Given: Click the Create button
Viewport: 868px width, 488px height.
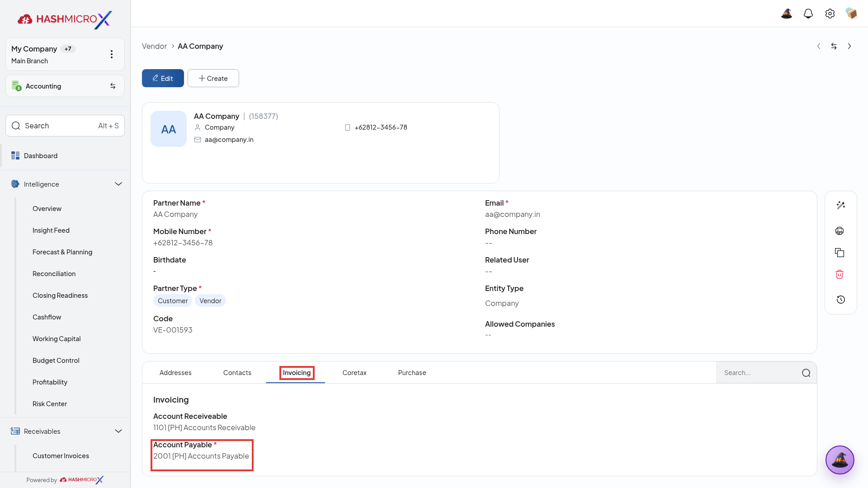Looking at the screenshot, I should tap(213, 78).
